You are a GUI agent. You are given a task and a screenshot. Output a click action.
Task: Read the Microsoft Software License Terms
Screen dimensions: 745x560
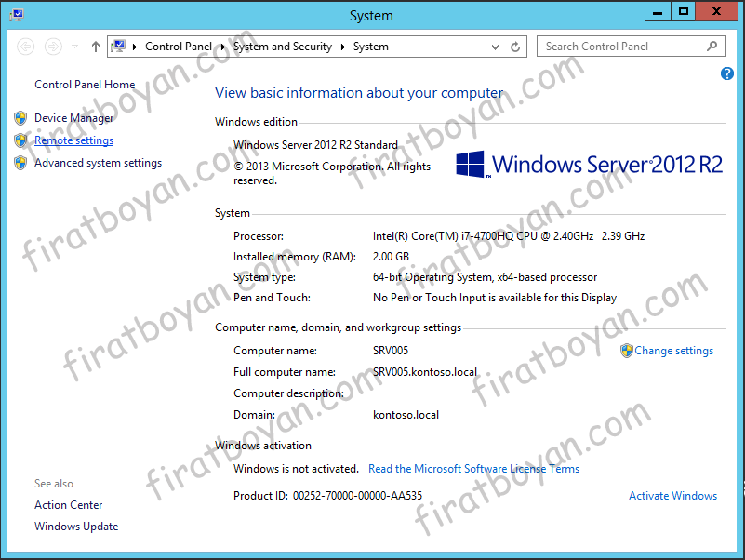[x=473, y=469]
